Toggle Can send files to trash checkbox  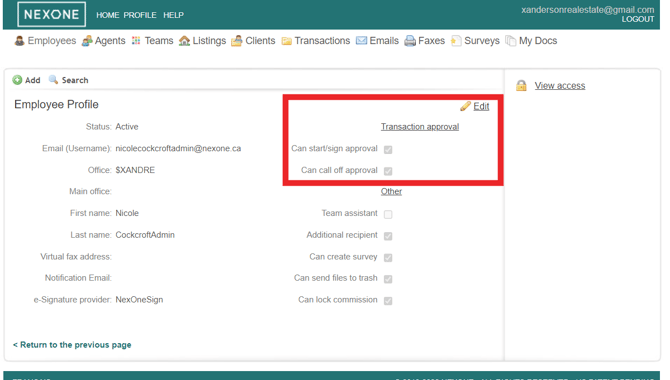(x=388, y=279)
